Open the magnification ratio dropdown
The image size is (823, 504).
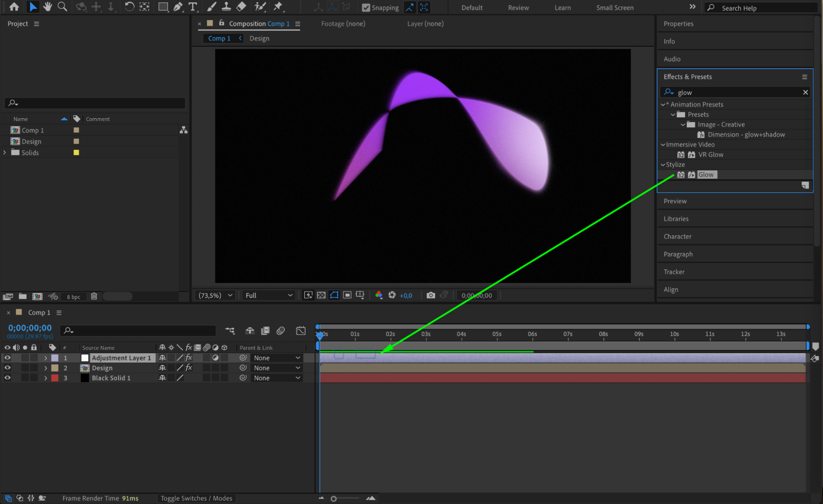[x=216, y=295]
